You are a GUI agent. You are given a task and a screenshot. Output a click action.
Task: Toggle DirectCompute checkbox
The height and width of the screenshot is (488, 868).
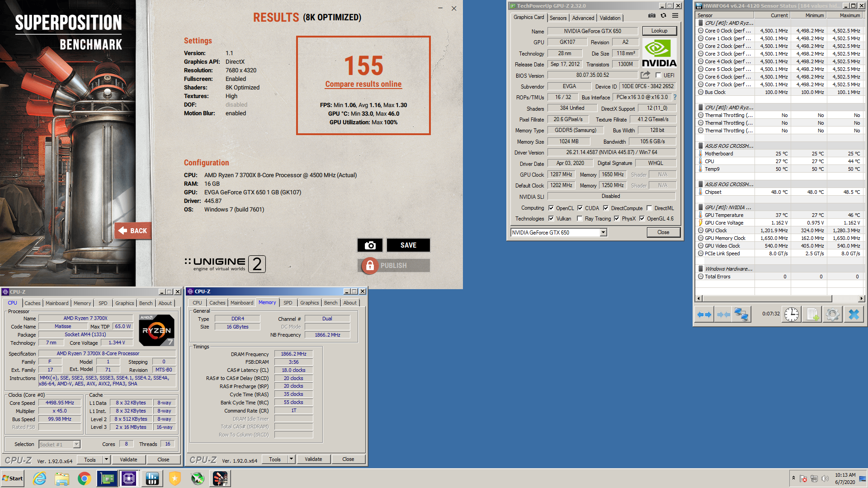tap(606, 208)
